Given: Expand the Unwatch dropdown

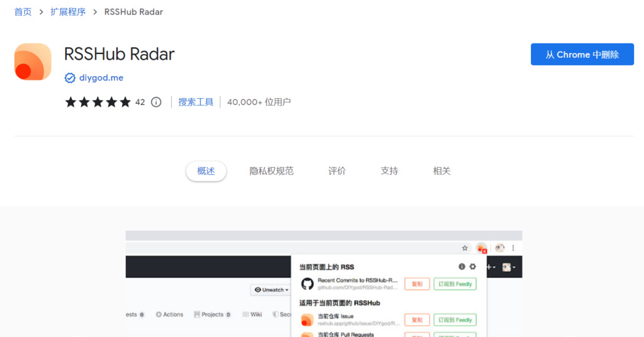Looking at the screenshot, I should (x=270, y=290).
